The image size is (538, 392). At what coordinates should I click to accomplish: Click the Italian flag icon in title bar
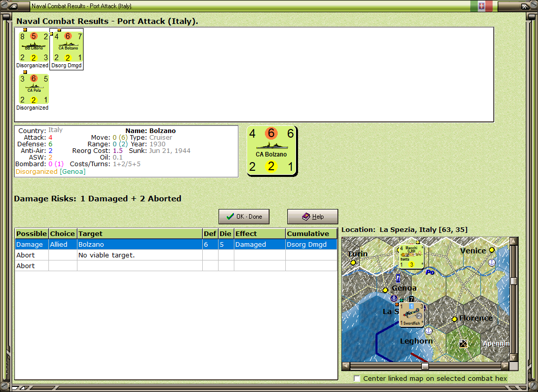(x=481, y=6)
